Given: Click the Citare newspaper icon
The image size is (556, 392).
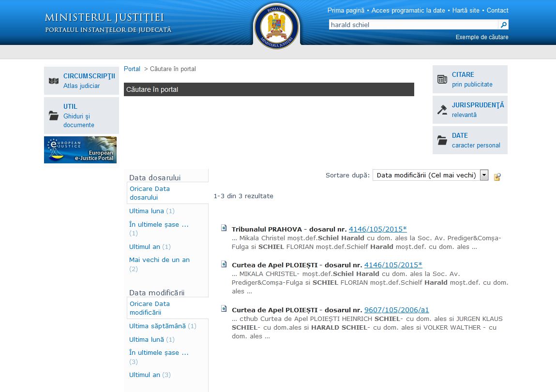Looking at the screenshot, I should click(x=442, y=79).
